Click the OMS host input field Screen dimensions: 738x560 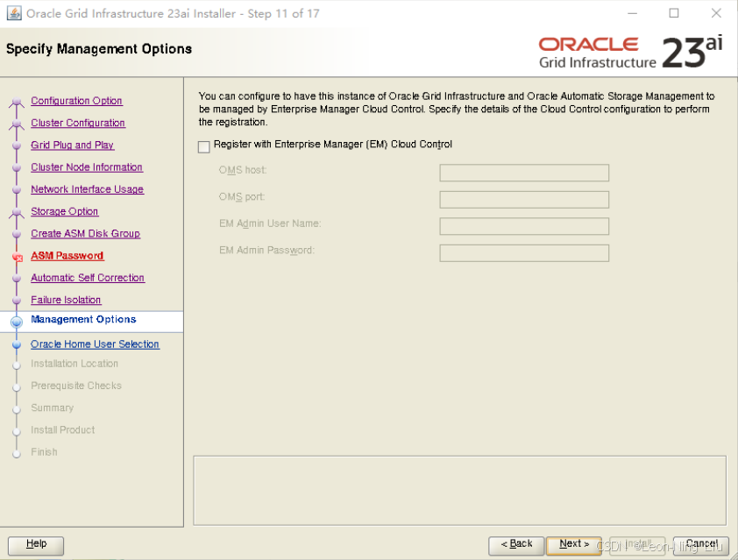(x=524, y=173)
